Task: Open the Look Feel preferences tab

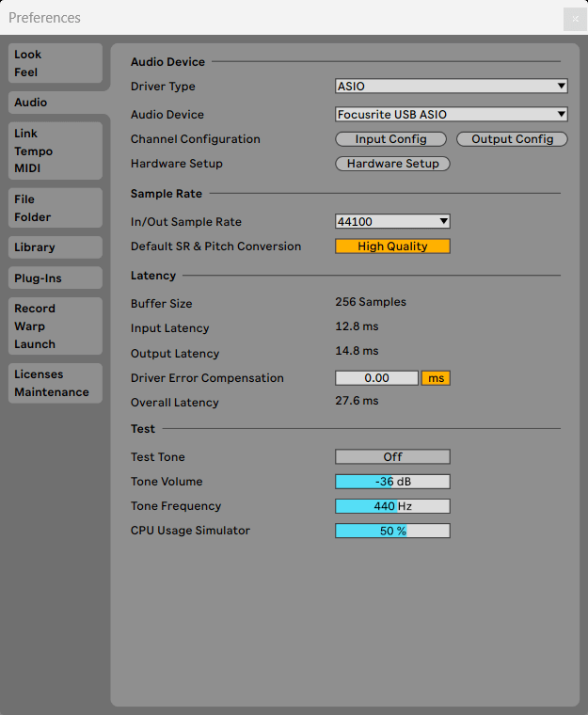Action: (x=55, y=63)
